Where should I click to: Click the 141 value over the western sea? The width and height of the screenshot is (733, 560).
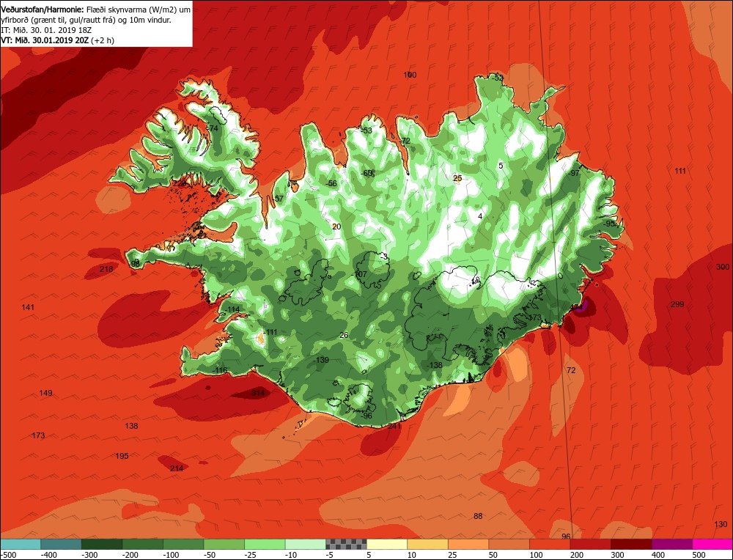tap(28, 307)
